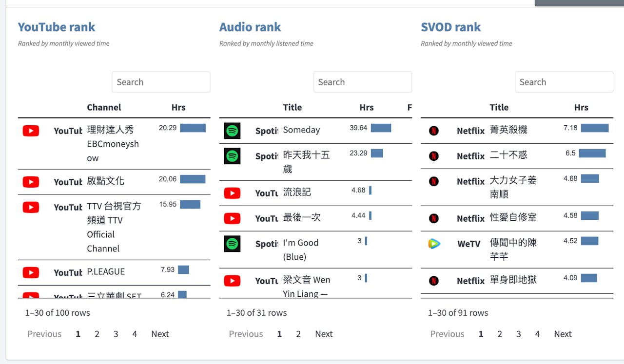Sort YouTube rank by Hrs column header
Image resolution: width=624 pixels, height=364 pixels.
tap(178, 107)
